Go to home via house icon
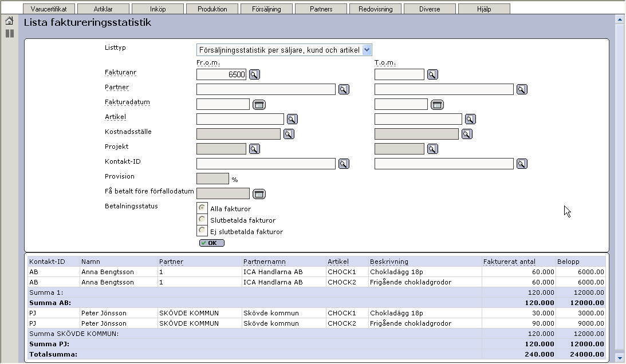The image size is (626, 364). (x=10, y=21)
